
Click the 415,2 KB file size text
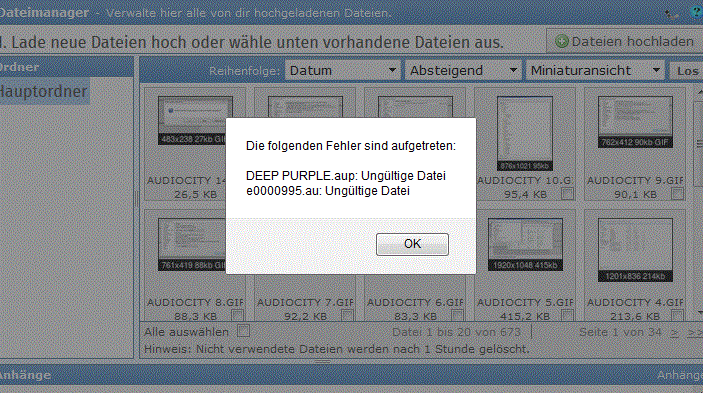coord(525,316)
